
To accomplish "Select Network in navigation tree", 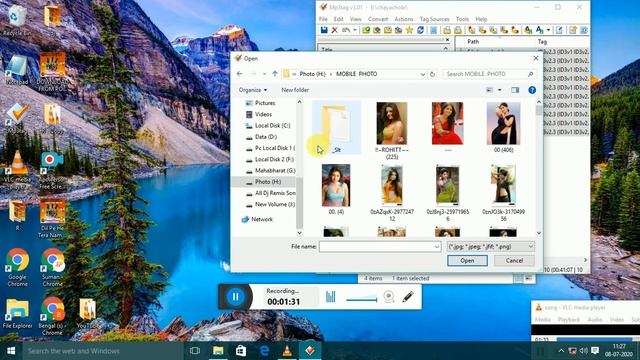I will 262,219.
